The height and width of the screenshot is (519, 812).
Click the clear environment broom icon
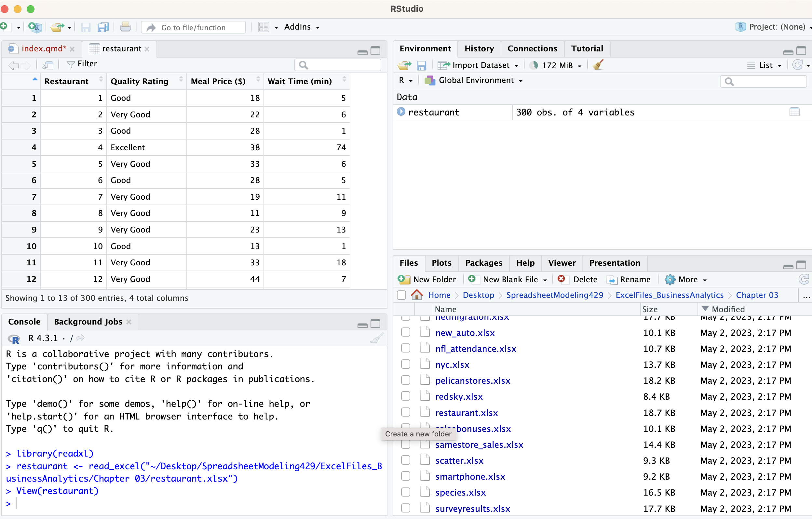[598, 65]
